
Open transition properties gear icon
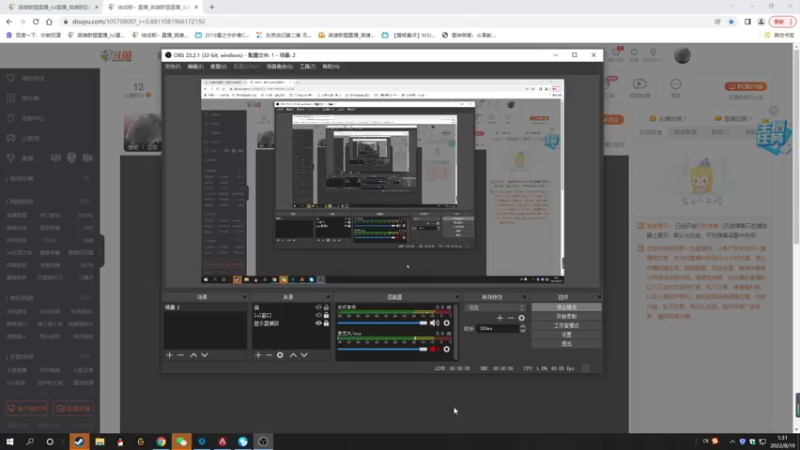coord(521,318)
